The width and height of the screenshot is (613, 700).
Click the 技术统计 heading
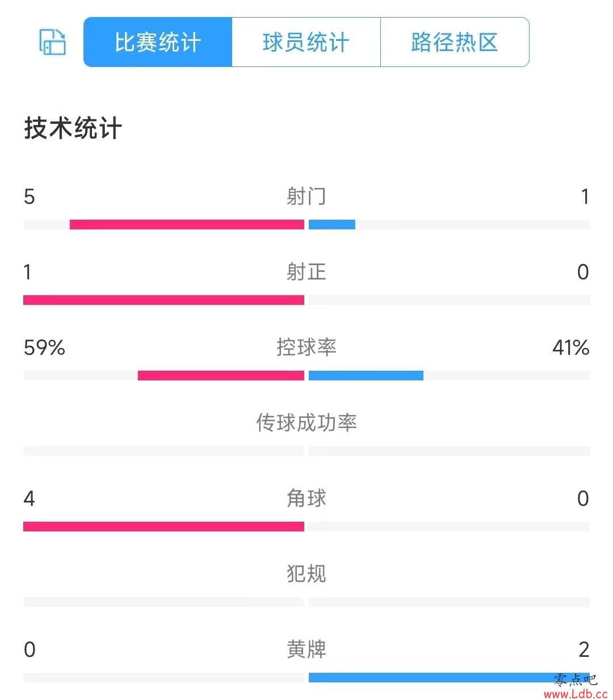click(73, 128)
